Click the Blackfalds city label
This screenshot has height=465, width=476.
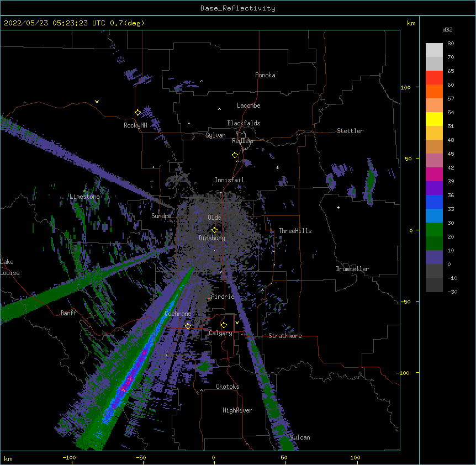click(244, 123)
